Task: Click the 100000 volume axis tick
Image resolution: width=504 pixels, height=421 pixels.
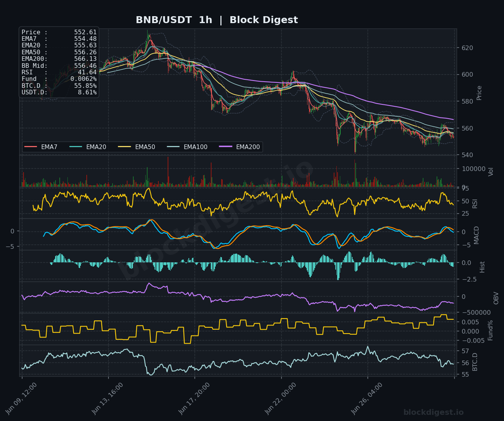Action: [x=473, y=169]
